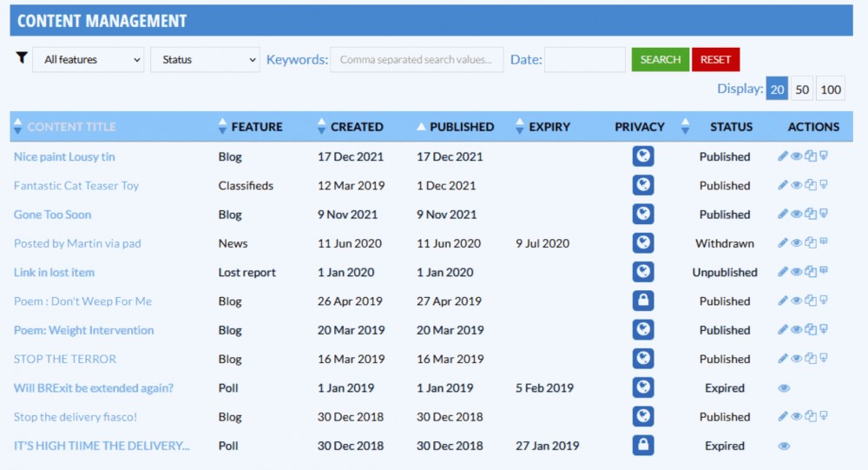Click edit pencil for Stop the delivery fiasco!
This screenshot has height=470, width=868.
tap(783, 416)
